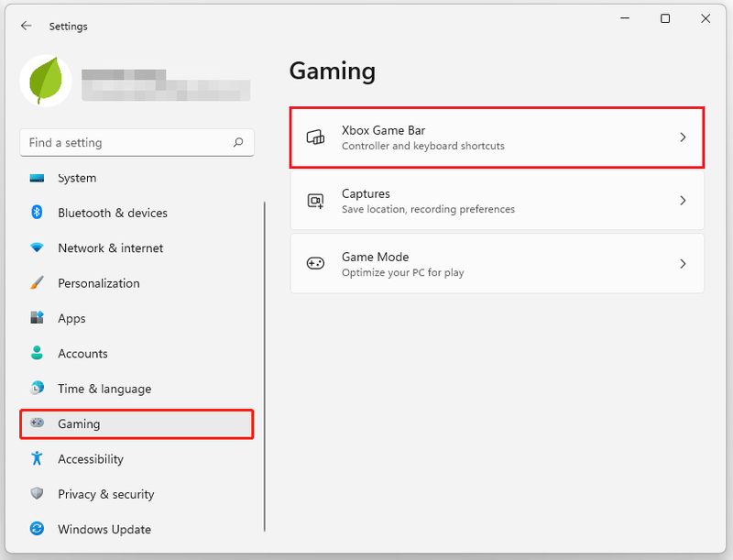Click the Time & language globe icon

(37, 388)
